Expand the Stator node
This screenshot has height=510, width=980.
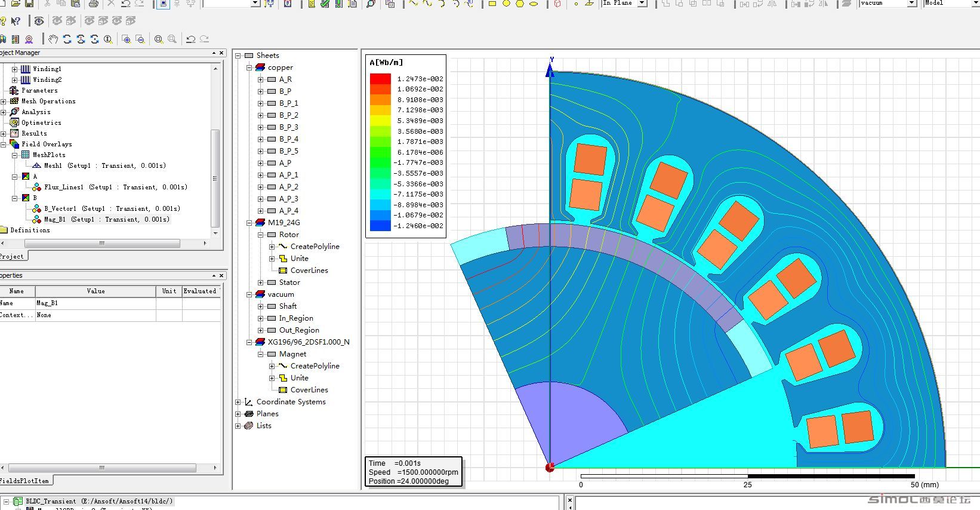pos(261,282)
